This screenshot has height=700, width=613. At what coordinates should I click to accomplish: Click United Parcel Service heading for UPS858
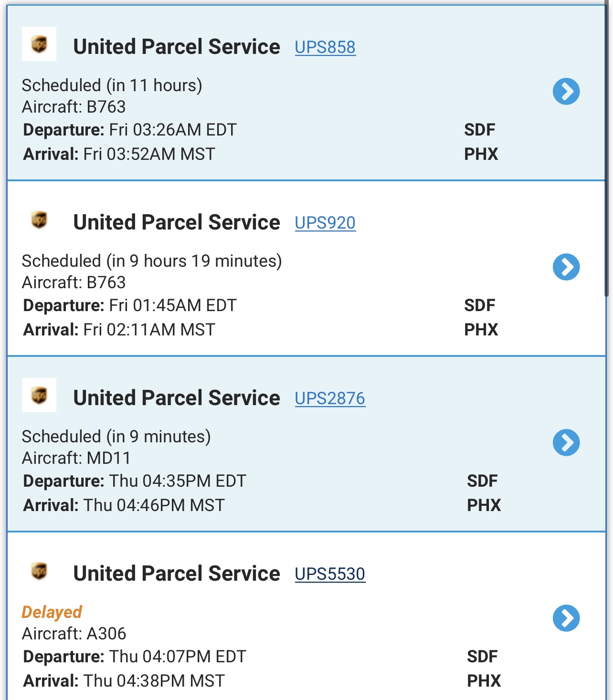177,47
